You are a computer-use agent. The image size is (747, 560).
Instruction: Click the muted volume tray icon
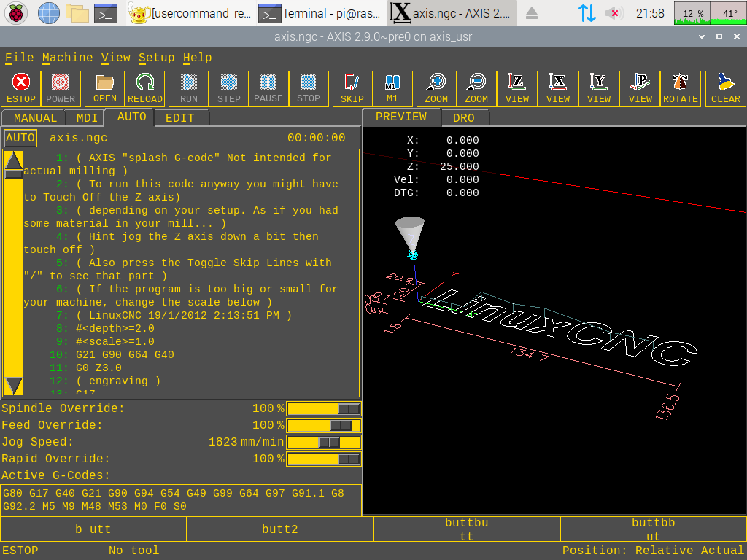tap(614, 13)
